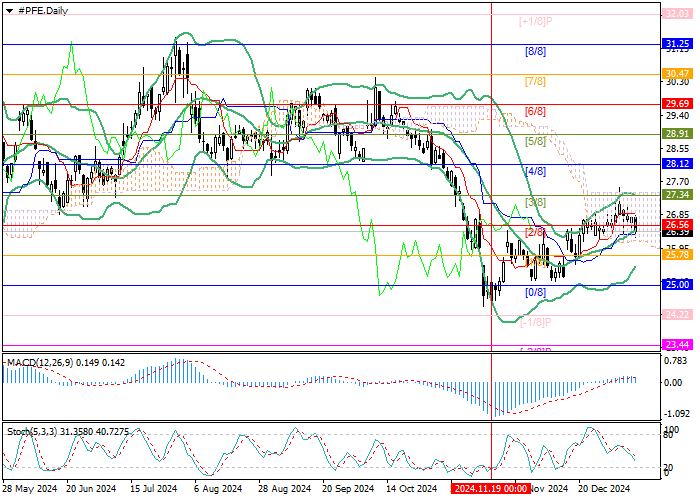Click the red 29.69 price marker
The height and width of the screenshot is (500, 700).
[x=677, y=103]
